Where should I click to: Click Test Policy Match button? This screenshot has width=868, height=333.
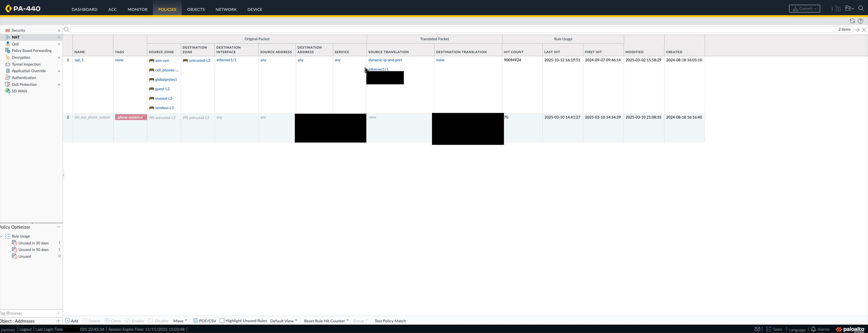390,321
